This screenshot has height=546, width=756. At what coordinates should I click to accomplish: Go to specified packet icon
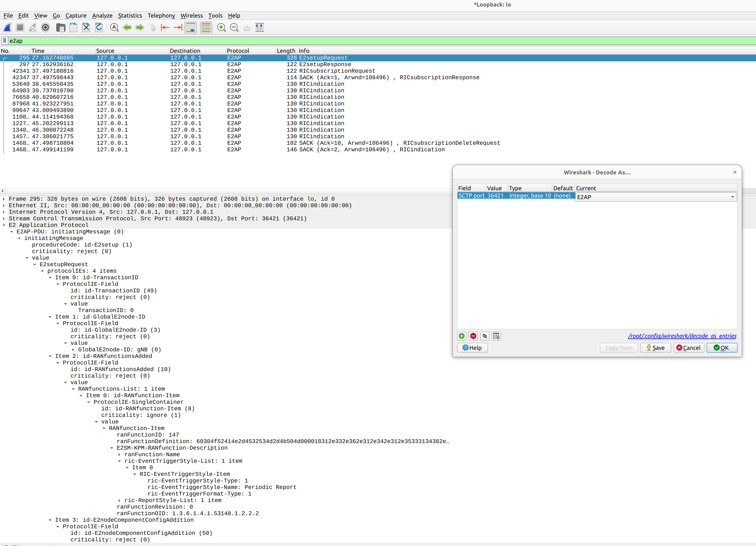pos(153,28)
